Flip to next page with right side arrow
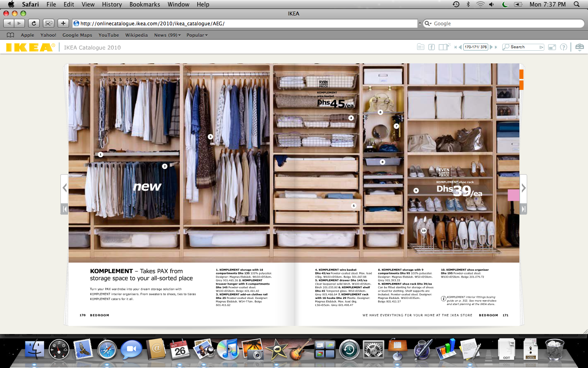Screen dimensions: 588x368 pyautogui.click(x=523, y=188)
